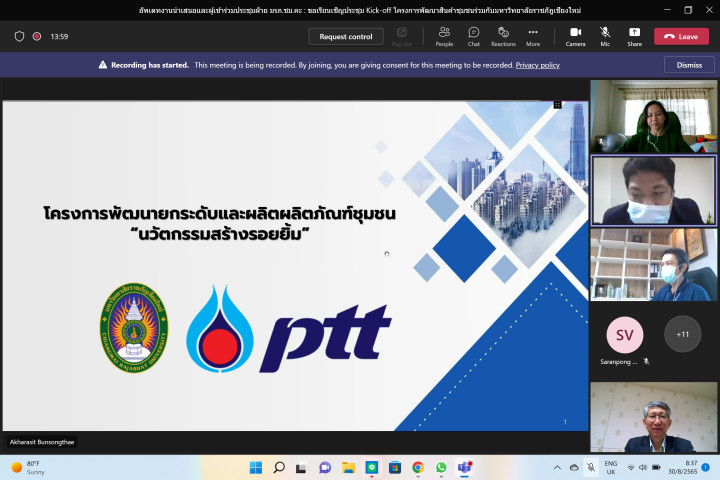Click the Akharasit Bunsongthae presenter name label

click(x=42, y=442)
